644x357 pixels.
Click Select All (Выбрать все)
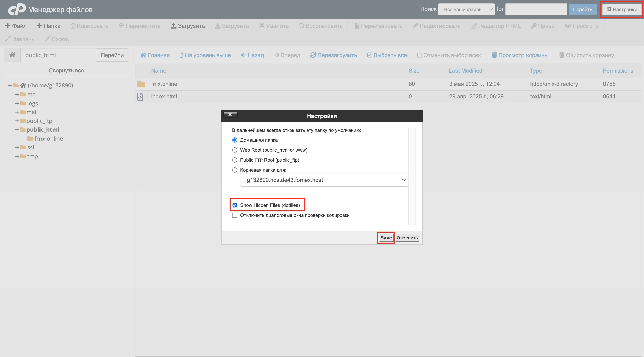[387, 55]
